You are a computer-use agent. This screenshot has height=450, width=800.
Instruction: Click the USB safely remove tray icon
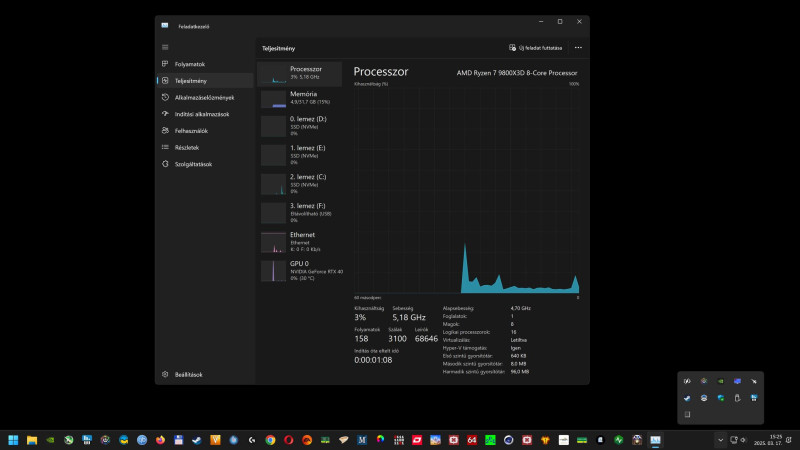[737, 398]
